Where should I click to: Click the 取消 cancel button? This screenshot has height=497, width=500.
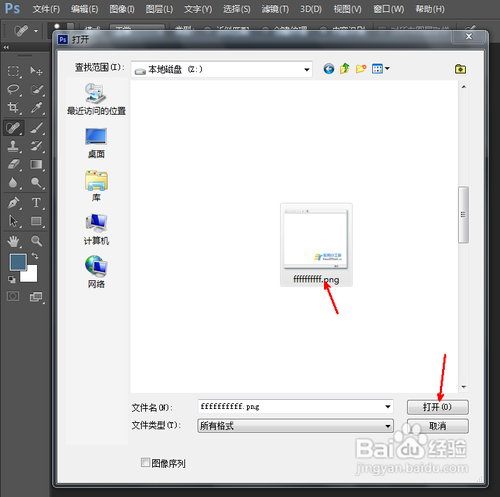click(437, 426)
